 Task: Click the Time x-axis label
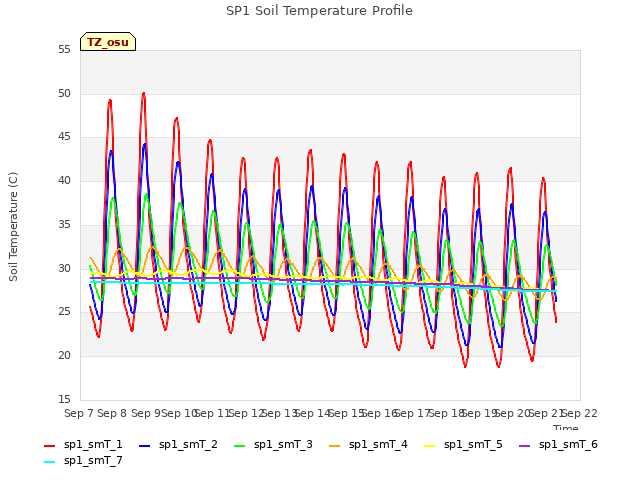pyautogui.click(x=566, y=427)
